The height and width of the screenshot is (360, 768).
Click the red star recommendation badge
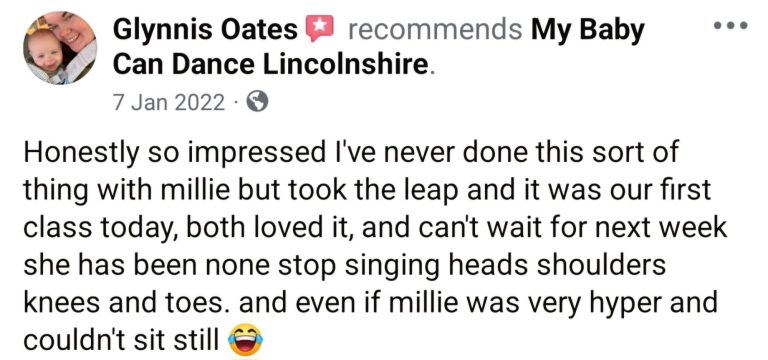[x=319, y=28]
